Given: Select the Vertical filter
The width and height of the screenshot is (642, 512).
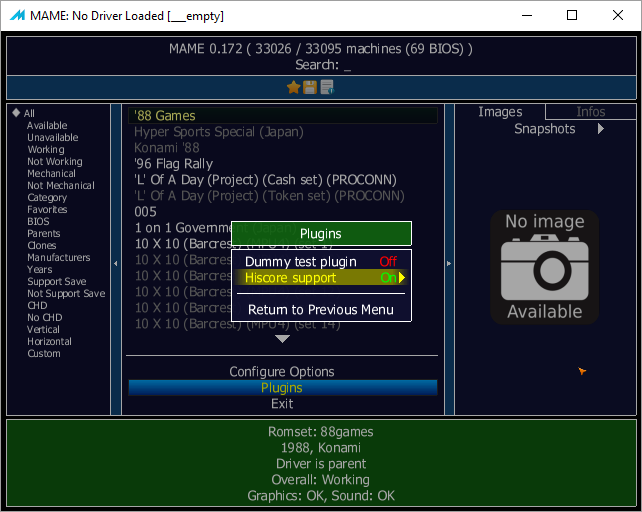Looking at the screenshot, I should click(43, 329).
